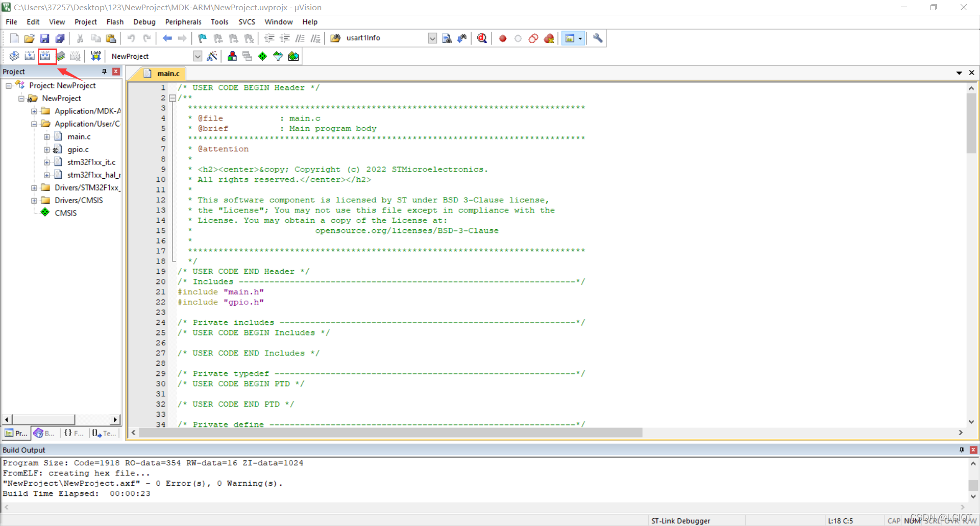Click the Kill All Breakpoints icon

549,38
